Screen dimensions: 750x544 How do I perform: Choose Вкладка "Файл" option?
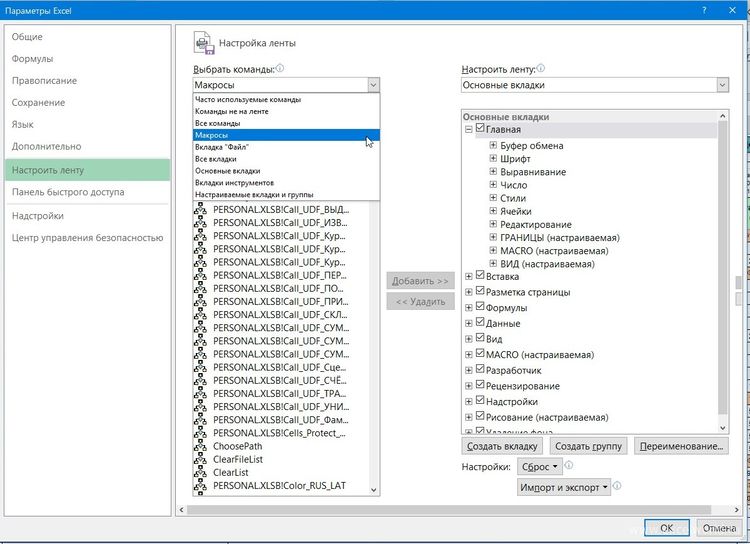coord(287,147)
